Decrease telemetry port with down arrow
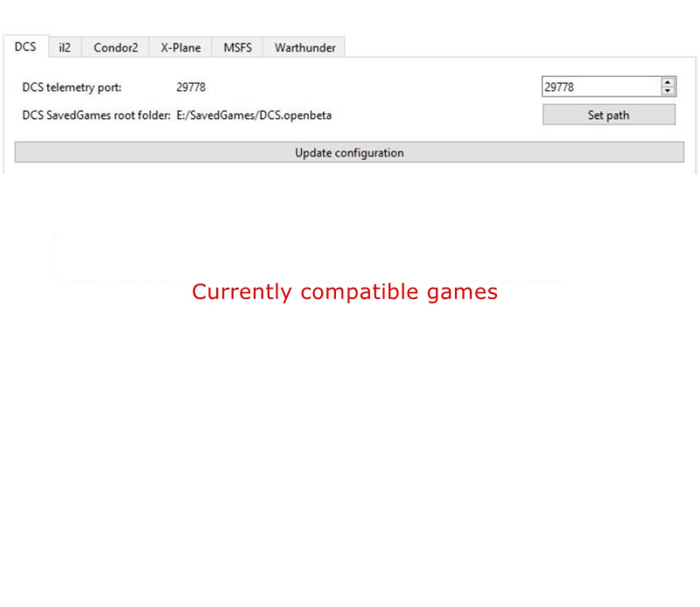 pos(668,91)
